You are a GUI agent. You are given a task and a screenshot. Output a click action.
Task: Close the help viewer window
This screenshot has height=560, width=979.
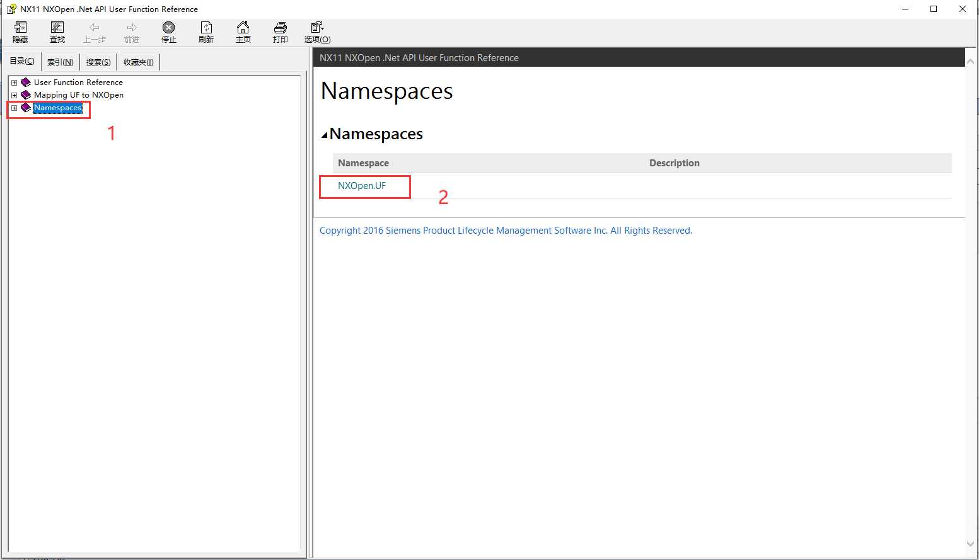[x=963, y=9]
